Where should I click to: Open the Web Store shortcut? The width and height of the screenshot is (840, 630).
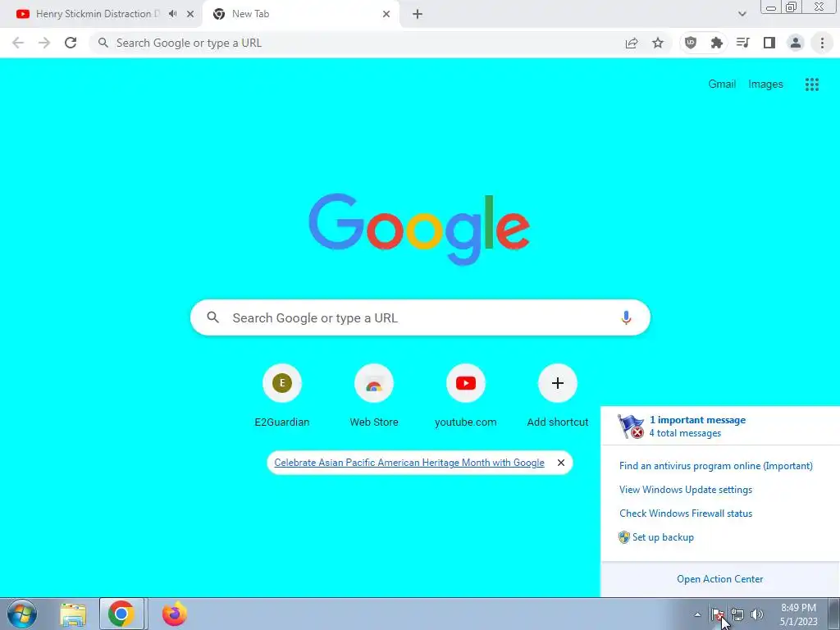point(374,395)
